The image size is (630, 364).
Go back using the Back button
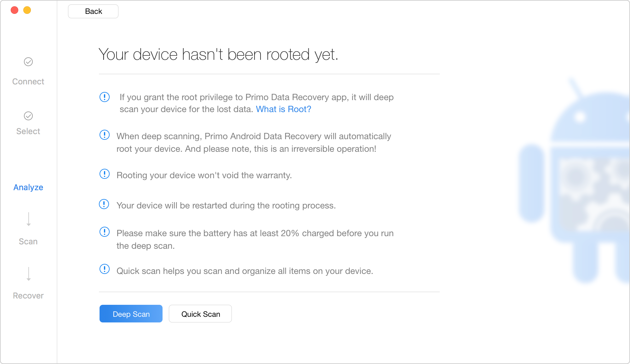point(93,11)
